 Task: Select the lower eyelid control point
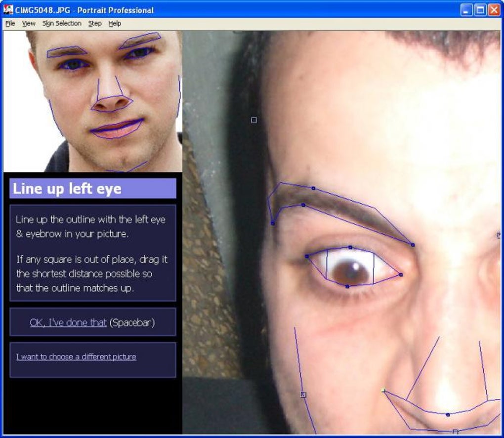pos(347,286)
